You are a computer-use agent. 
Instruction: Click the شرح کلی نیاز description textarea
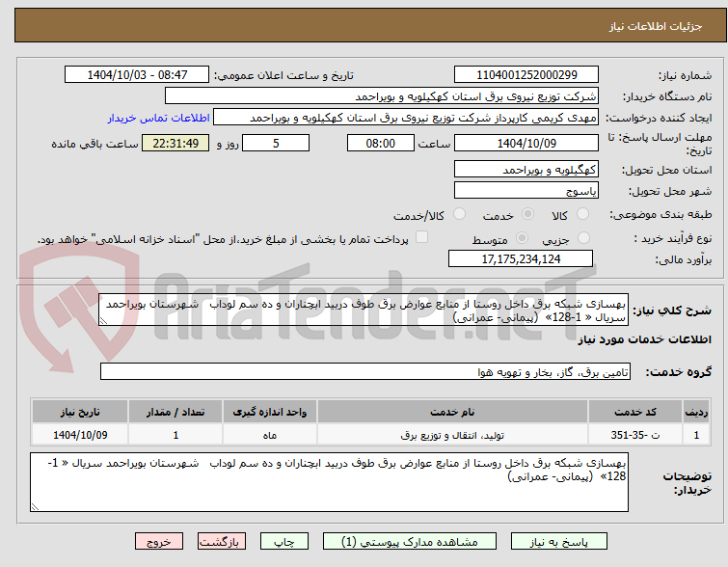tap(364, 310)
